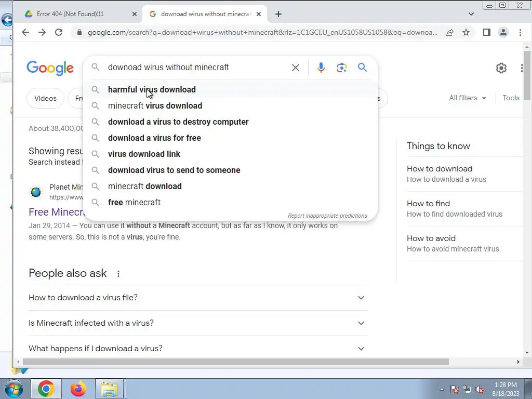Expand Is Minecraft infected with a virus?
Screen dimensions: 532x399
[x=198, y=323]
